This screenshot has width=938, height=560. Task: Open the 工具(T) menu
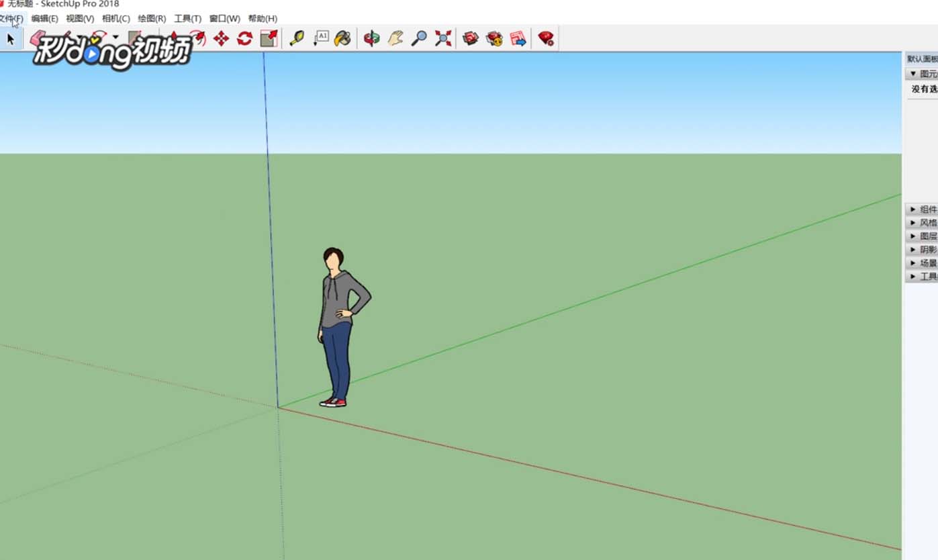(x=187, y=19)
